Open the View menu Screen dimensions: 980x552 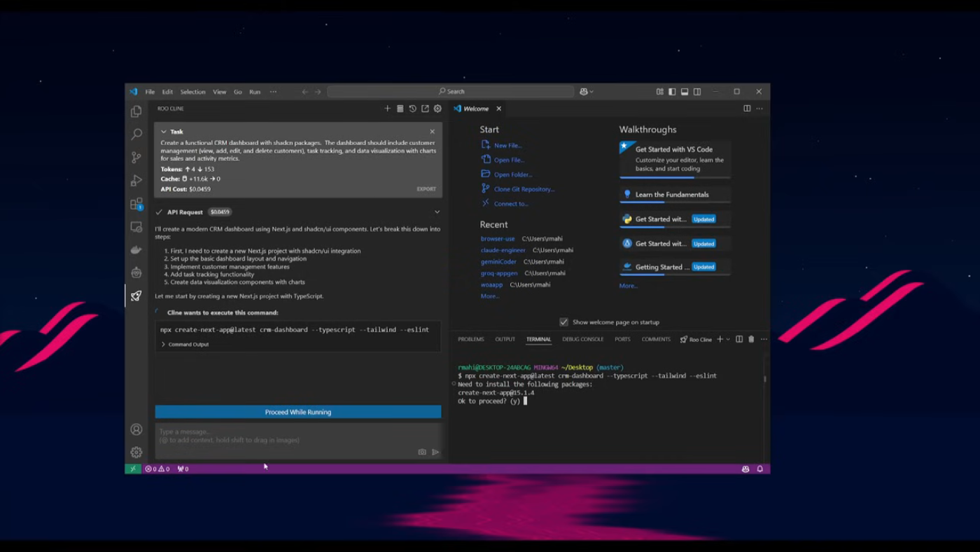pos(219,92)
